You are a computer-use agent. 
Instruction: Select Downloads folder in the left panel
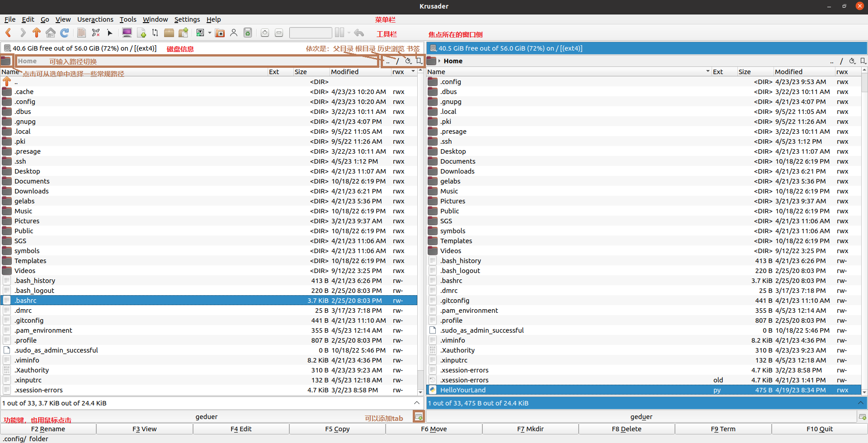(x=209, y=191)
